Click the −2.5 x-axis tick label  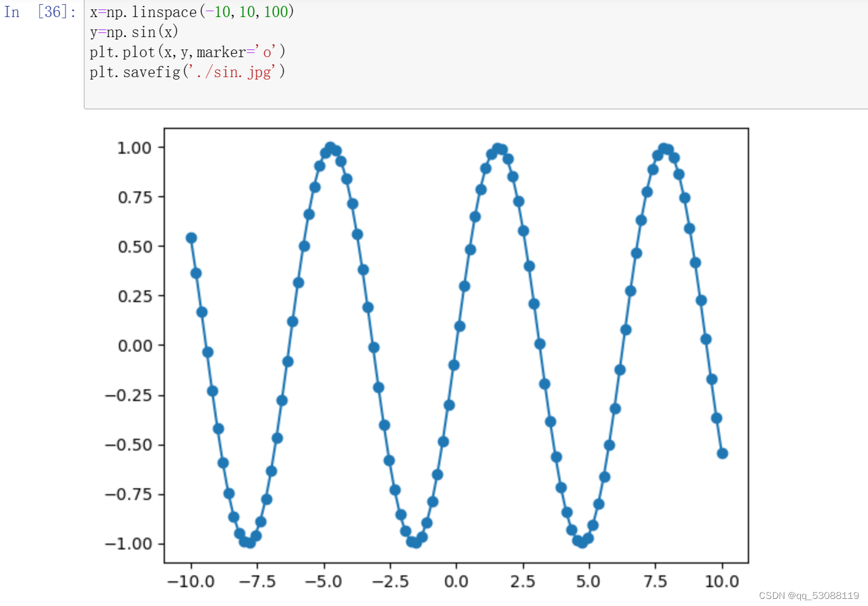pos(390,582)
